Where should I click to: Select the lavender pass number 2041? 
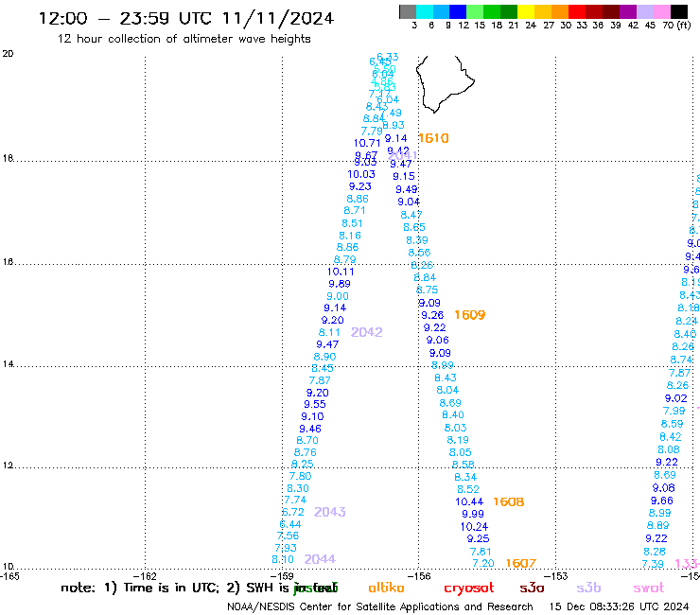[x=403, y=155]
